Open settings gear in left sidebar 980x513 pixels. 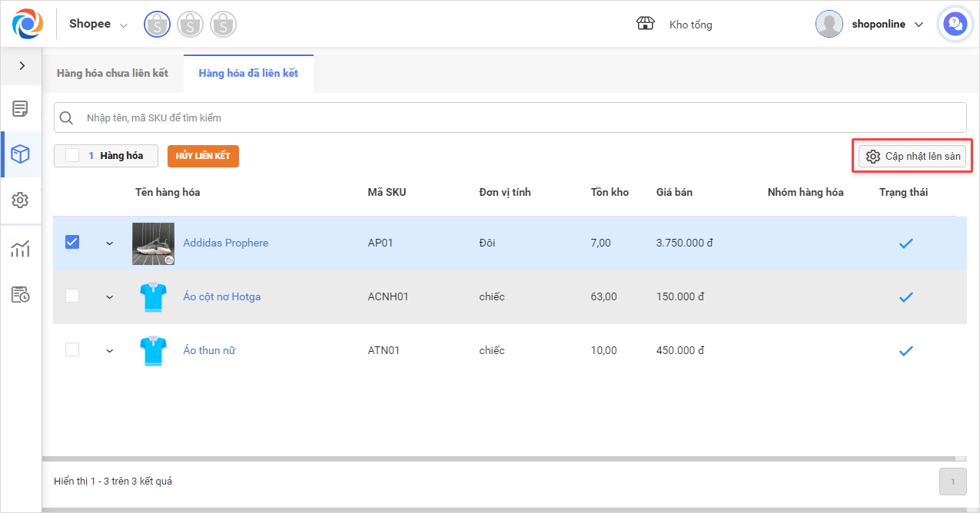coord(20,200)
